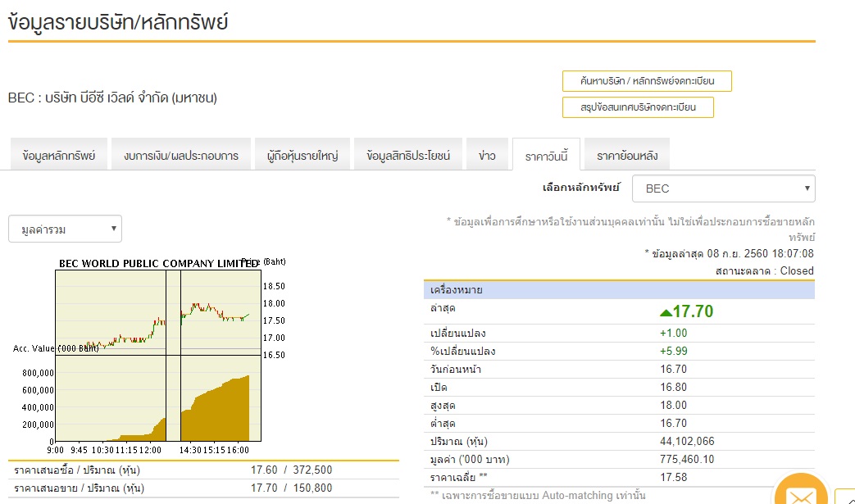
Task: Switch to the ข้อมูลหลักทรัพย์ tab
Action: point(59,156)
